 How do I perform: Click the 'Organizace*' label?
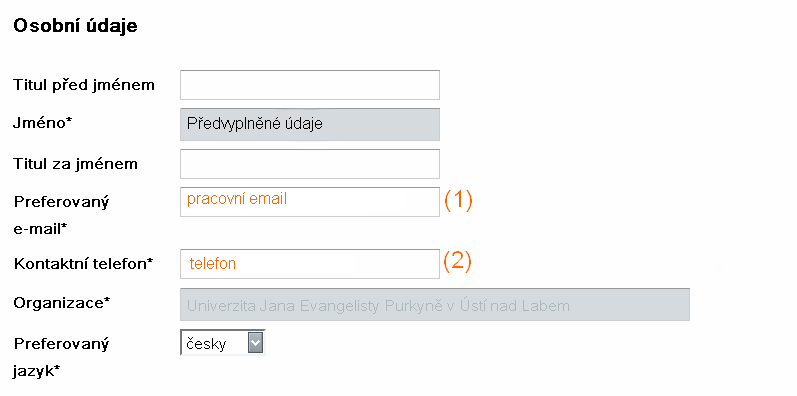pos(62,303)
